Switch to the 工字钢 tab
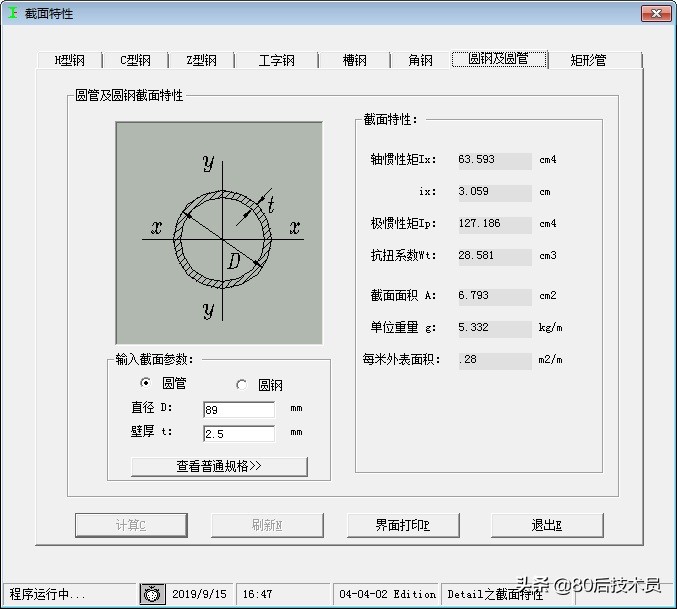The image size is (677, 609). (277, 60)
